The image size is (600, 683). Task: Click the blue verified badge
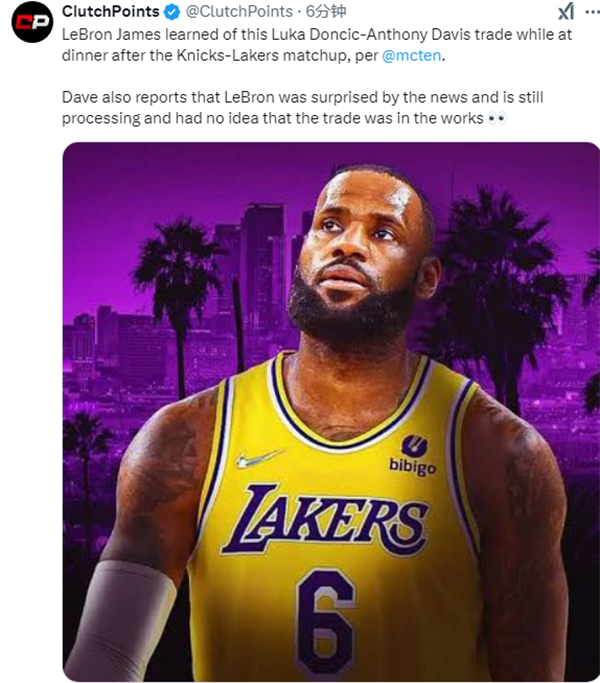click(171, 13)
